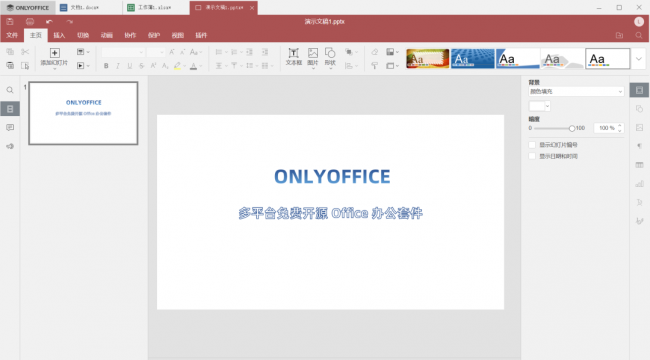Click the Paste icon in ribbon

tap(10, 66)
